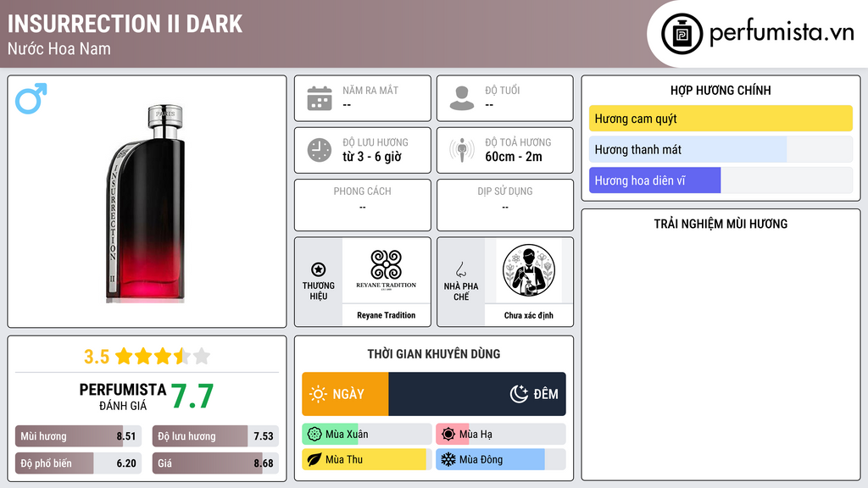Click the calendar icon for Năm Ra Mắt

pos(320,98)
